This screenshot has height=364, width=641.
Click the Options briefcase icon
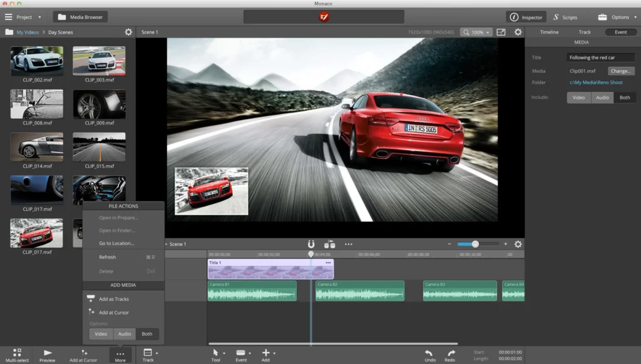point(602,17)
